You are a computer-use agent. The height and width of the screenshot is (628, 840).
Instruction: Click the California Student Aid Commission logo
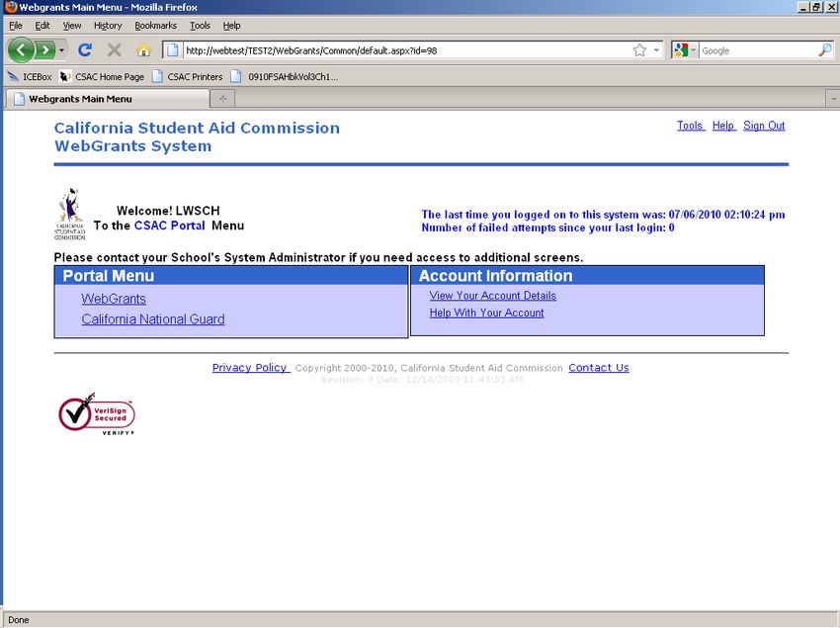pyautogui.click(x=70, y=214)
